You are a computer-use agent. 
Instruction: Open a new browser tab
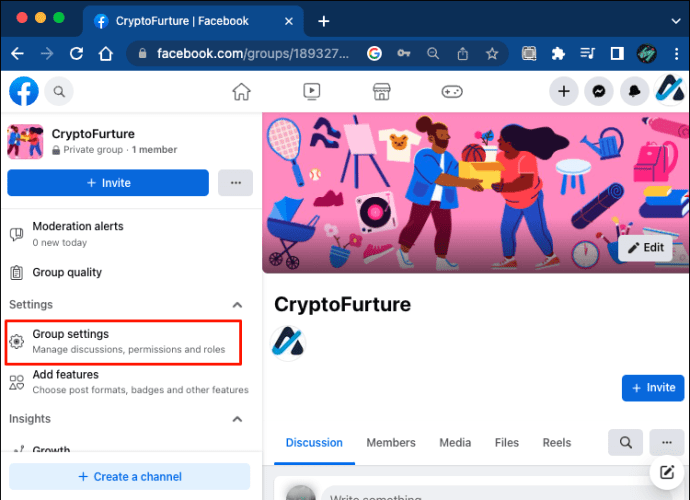(x=323, y=21)
